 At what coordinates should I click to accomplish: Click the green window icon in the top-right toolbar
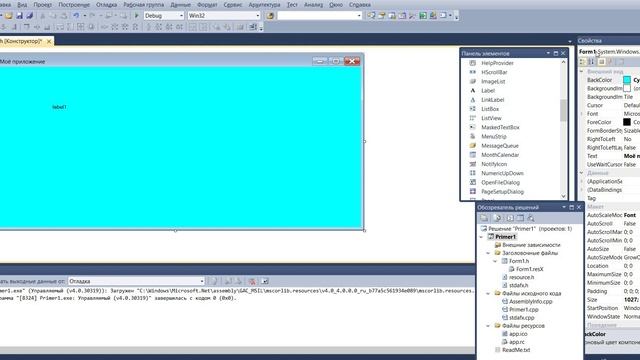pyautogui.click(x=423, y=16)
